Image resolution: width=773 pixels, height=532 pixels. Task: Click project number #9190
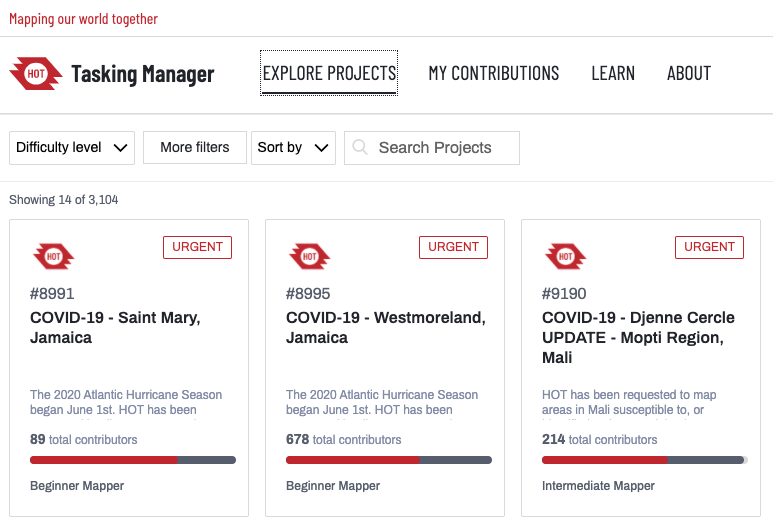(564, 294)
